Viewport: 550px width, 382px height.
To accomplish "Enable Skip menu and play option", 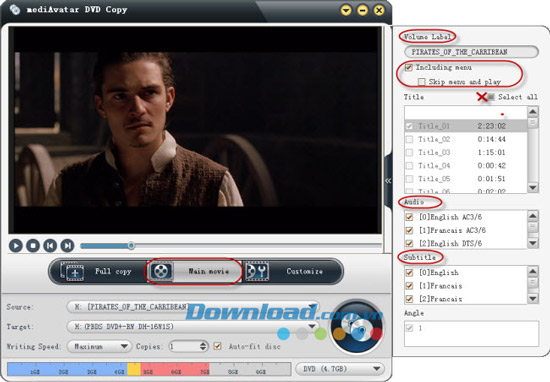I will point(422,82).
